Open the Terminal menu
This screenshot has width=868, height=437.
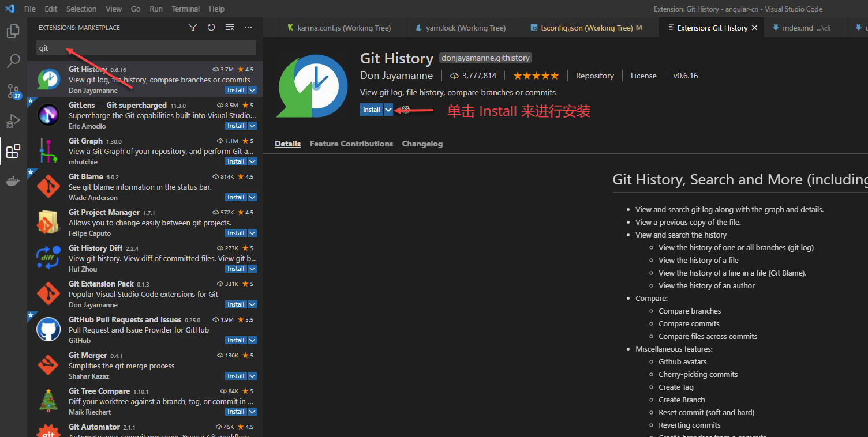(186, 9)
